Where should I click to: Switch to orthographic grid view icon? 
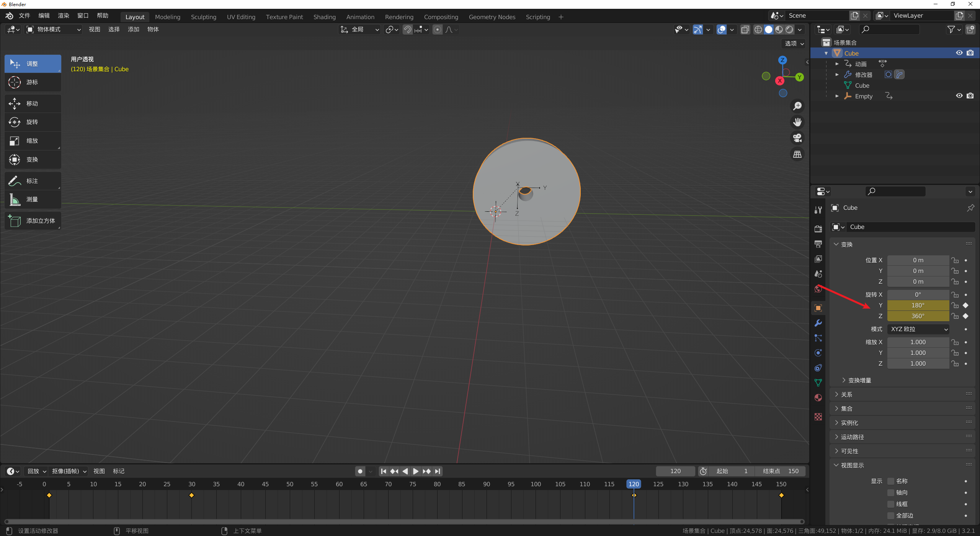click(x=797, y=154)
